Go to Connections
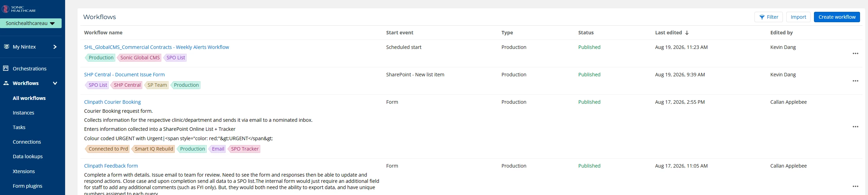868x195 pixels. tap(27, 142)
